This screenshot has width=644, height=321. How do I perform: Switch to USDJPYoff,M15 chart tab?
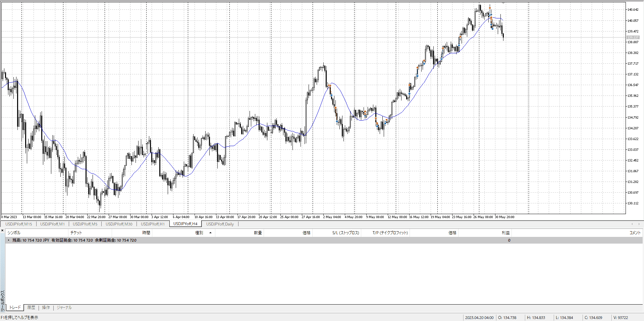pos(19,224)
